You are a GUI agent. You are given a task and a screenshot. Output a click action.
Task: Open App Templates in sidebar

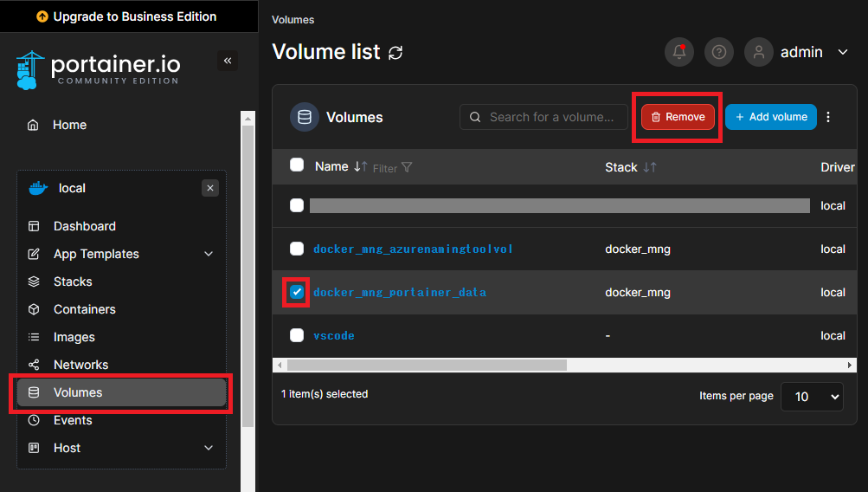point(121,254)
